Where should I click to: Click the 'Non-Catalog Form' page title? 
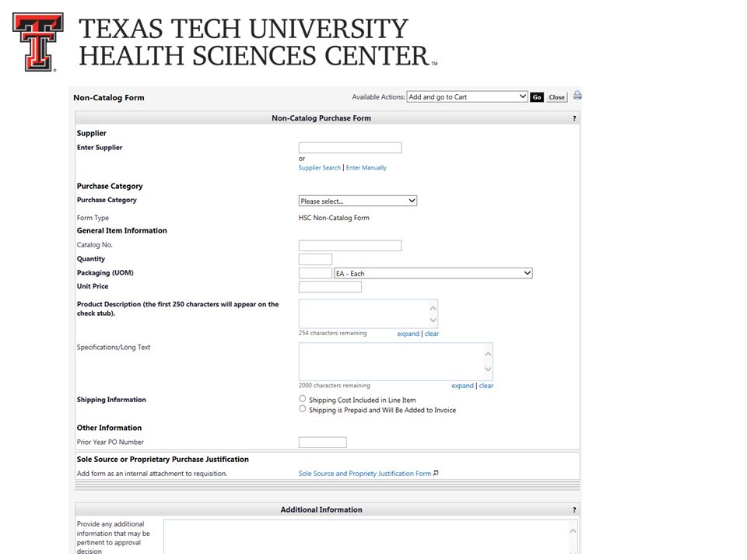[x=109, y=98]
